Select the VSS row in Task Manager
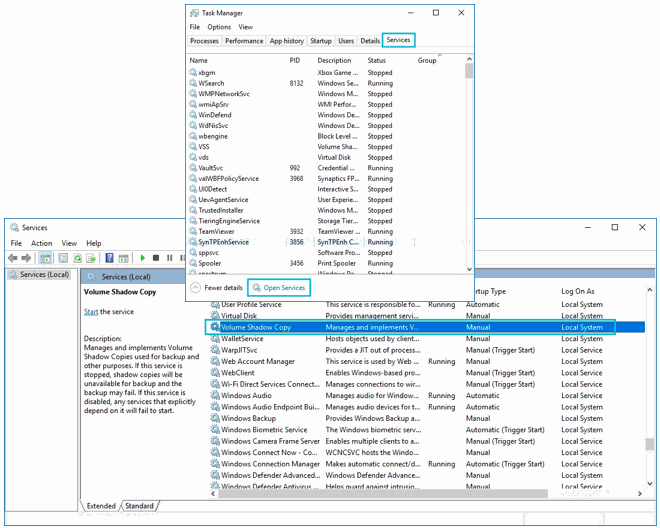660x528 pixels. [326, 147]
